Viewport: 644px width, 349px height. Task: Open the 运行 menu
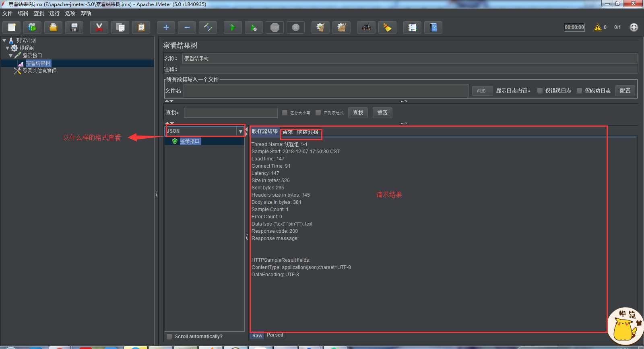(x=54, y=13)
